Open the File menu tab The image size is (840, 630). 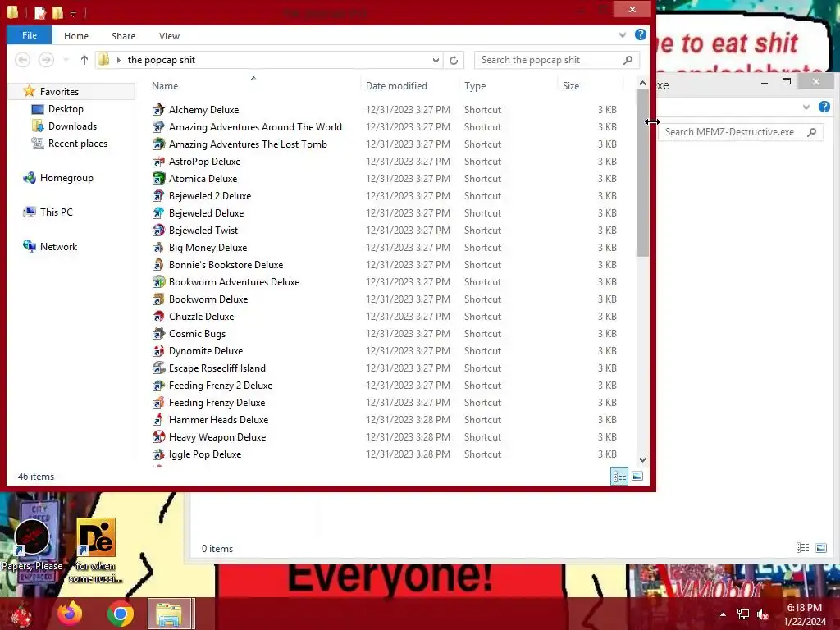point(30,35)
